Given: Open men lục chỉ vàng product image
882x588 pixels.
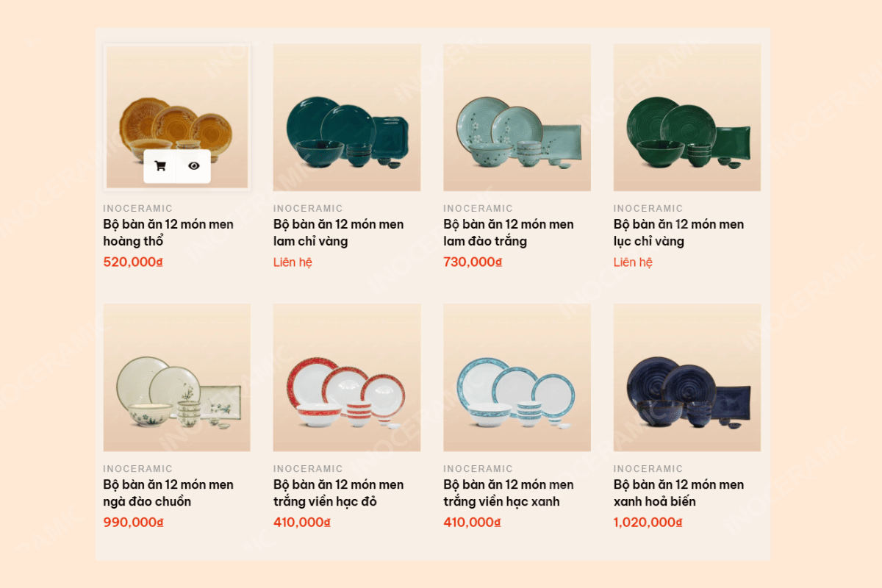Looking at the screenshot, I should [687, 118].
